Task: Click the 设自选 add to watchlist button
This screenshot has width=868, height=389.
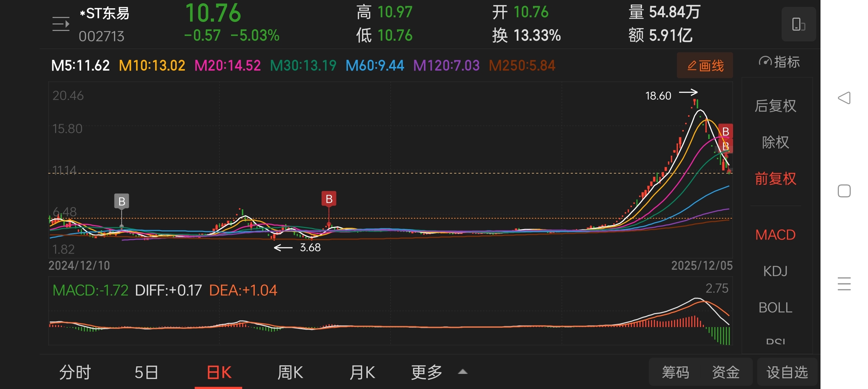Action: point(787,372)
